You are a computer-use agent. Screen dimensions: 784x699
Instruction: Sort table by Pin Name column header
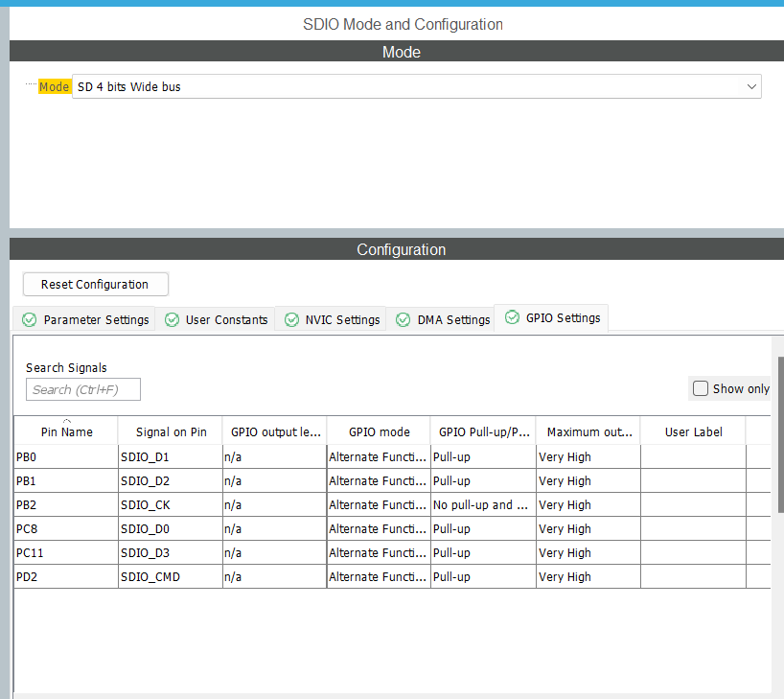[x=66, y=431]
